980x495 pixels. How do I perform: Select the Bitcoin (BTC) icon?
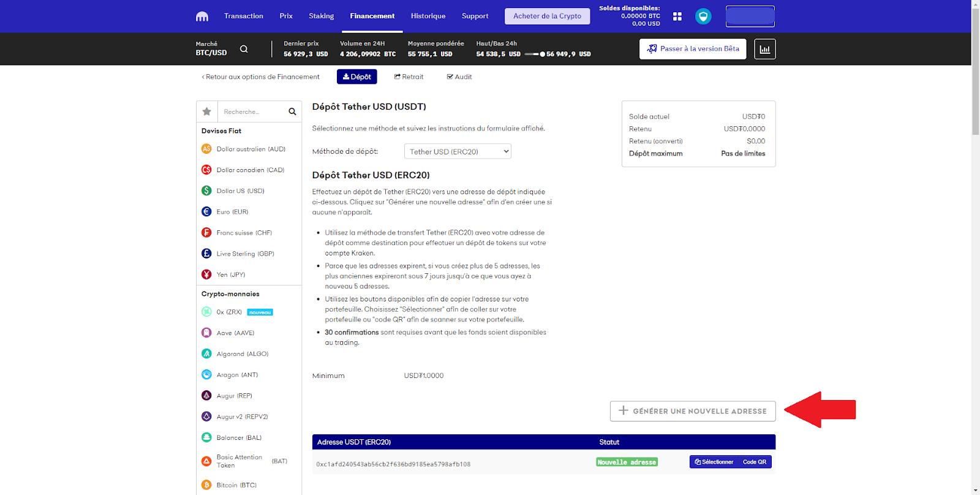pos(206,485)
